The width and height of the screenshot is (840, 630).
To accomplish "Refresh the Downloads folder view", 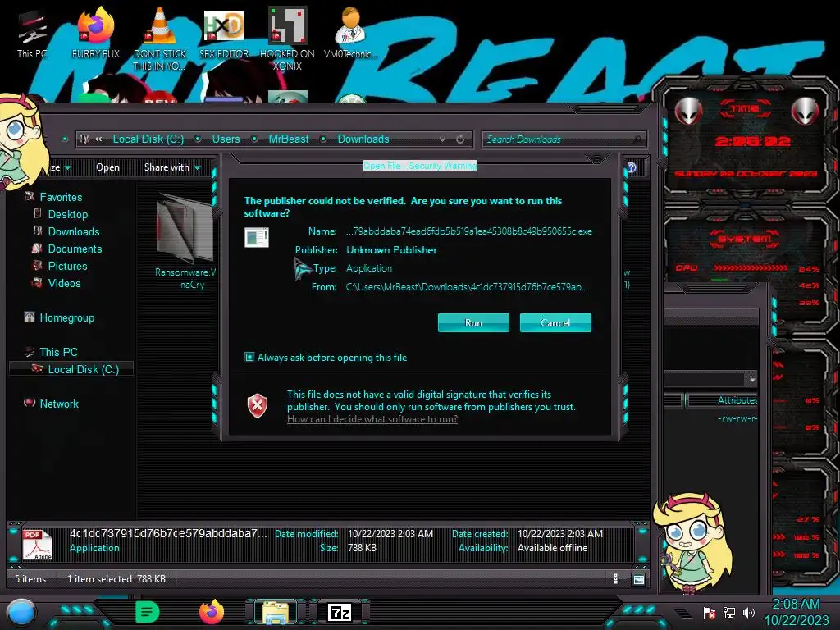I will pos(460,139).
